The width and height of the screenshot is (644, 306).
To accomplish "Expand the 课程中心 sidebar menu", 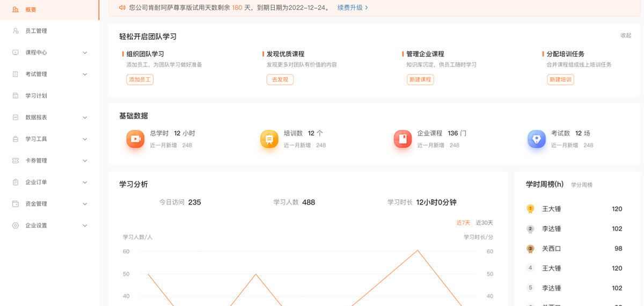I will click(x=85, y=53).
